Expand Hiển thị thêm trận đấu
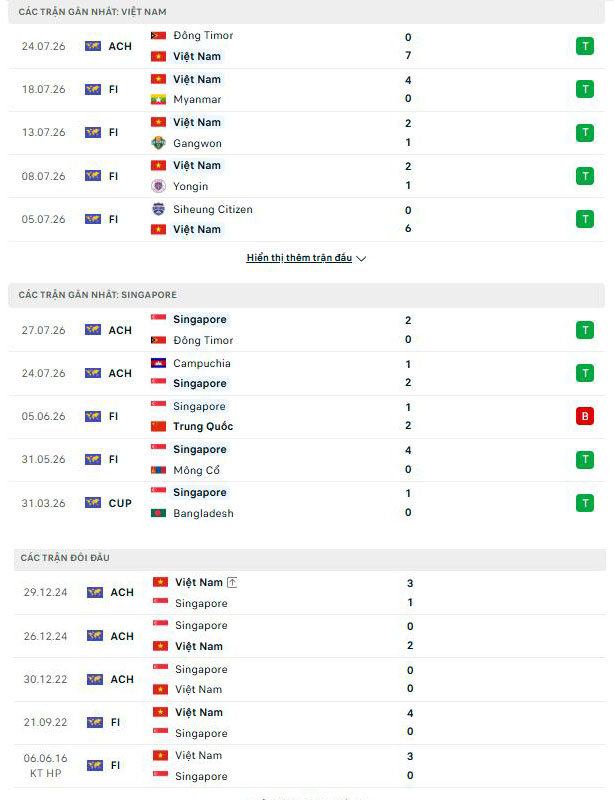Image resolution: width=614 pixels, height=800 pixels. (x=299, y=258)
